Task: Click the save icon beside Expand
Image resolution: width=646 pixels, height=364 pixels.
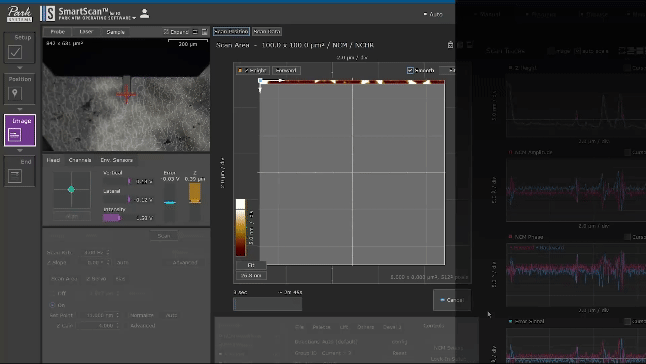Action: (205, 32)
